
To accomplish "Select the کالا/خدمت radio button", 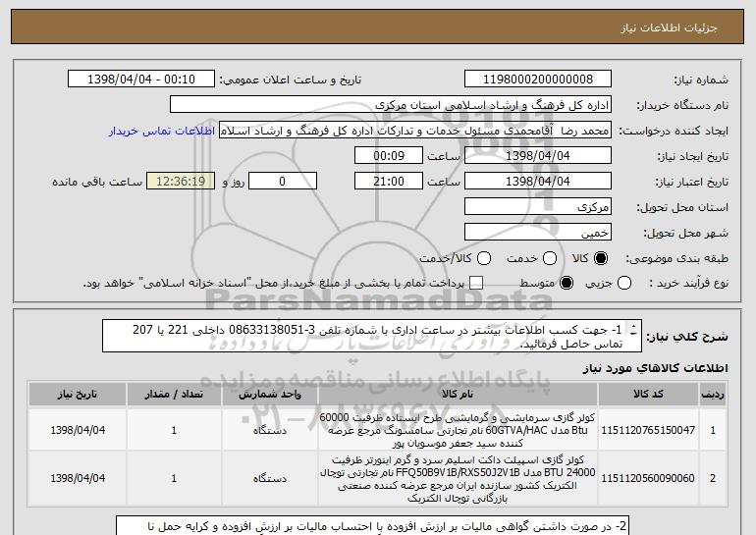I will (484, 258).
